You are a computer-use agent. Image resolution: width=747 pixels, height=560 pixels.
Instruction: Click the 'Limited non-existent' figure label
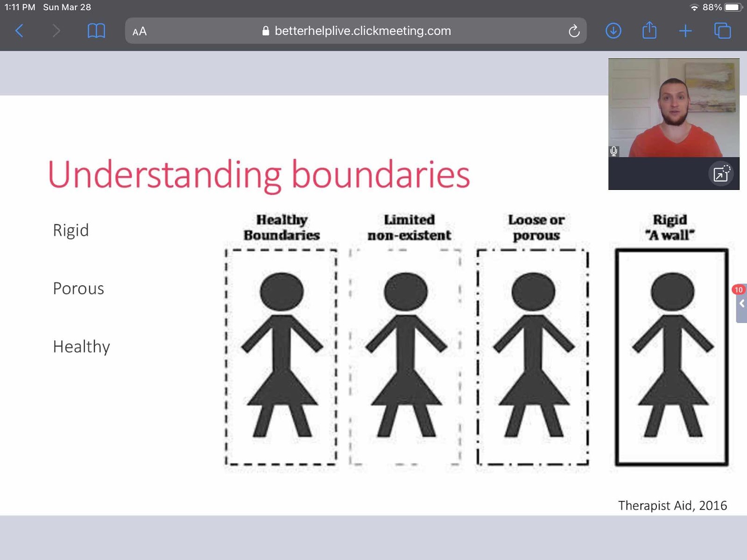(409, 227)
